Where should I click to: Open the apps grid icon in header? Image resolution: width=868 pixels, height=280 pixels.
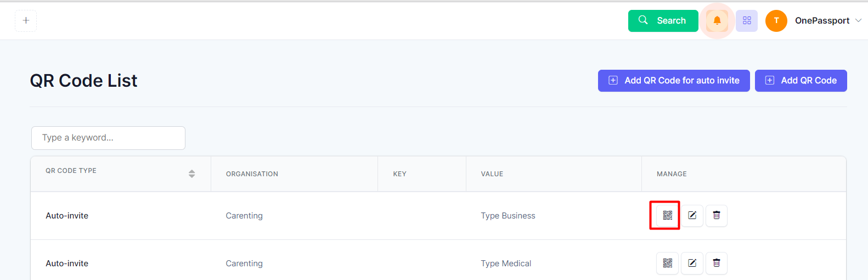[x=747, y=21]
